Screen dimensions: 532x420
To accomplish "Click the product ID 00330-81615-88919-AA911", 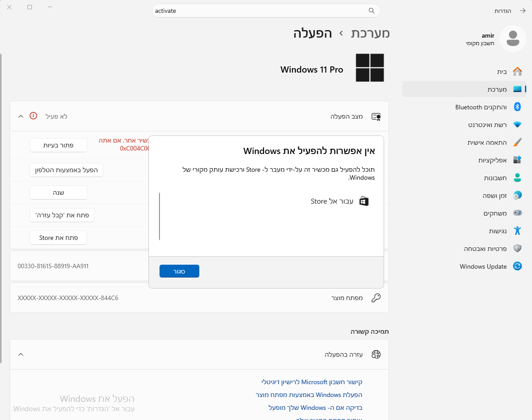I will (53, 266).
